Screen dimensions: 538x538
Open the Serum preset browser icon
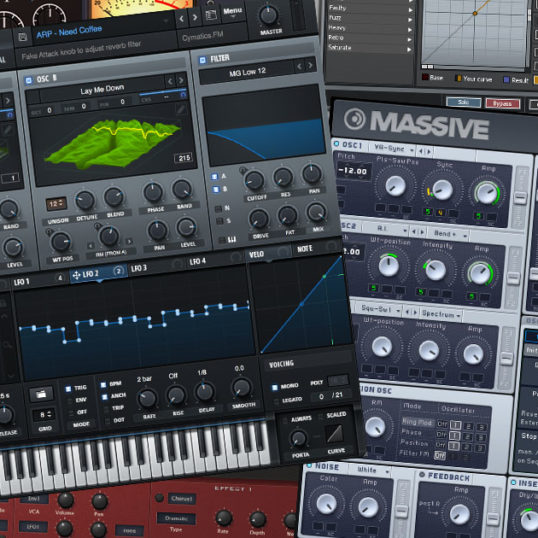pyautogui.click(x=211, y=15)
